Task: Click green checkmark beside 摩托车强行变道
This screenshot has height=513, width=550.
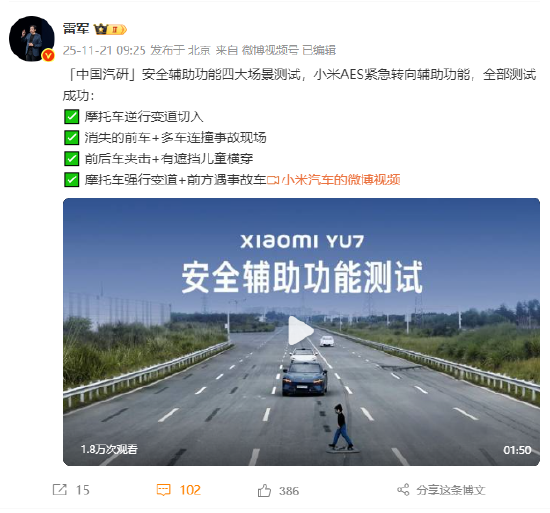Action: (71, 180)
